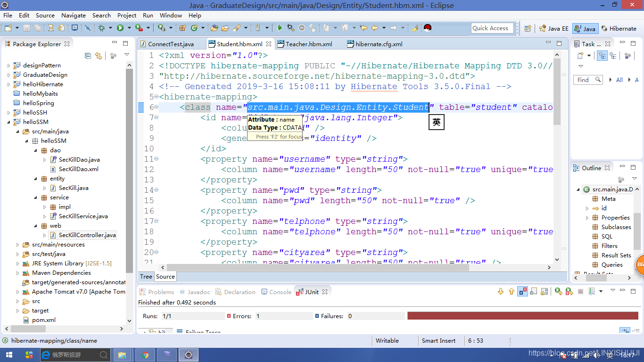The width and height of the screenshot is (644, 362).
Task: Click JUnit Rerun Failed Tests First icon
Action: tap(569, 292)
